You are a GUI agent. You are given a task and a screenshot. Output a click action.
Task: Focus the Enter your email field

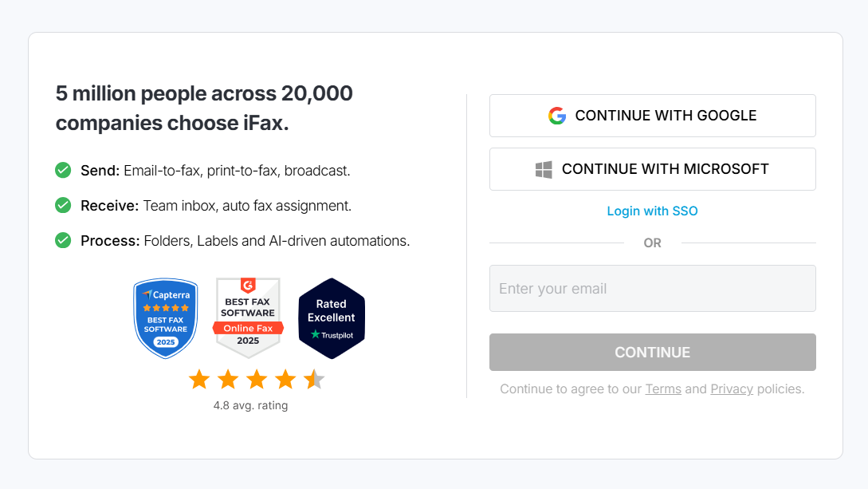(652, 288)
